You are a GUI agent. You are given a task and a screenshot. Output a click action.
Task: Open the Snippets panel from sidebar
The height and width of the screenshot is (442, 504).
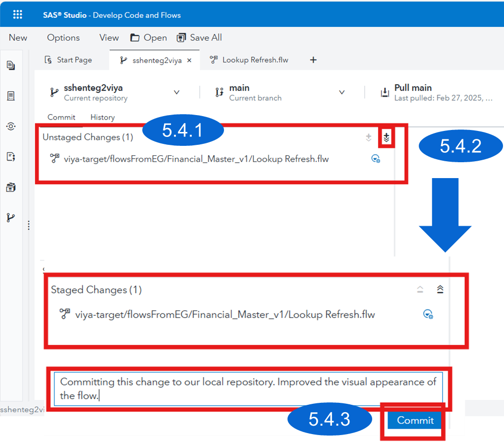[x=11, y=156]
